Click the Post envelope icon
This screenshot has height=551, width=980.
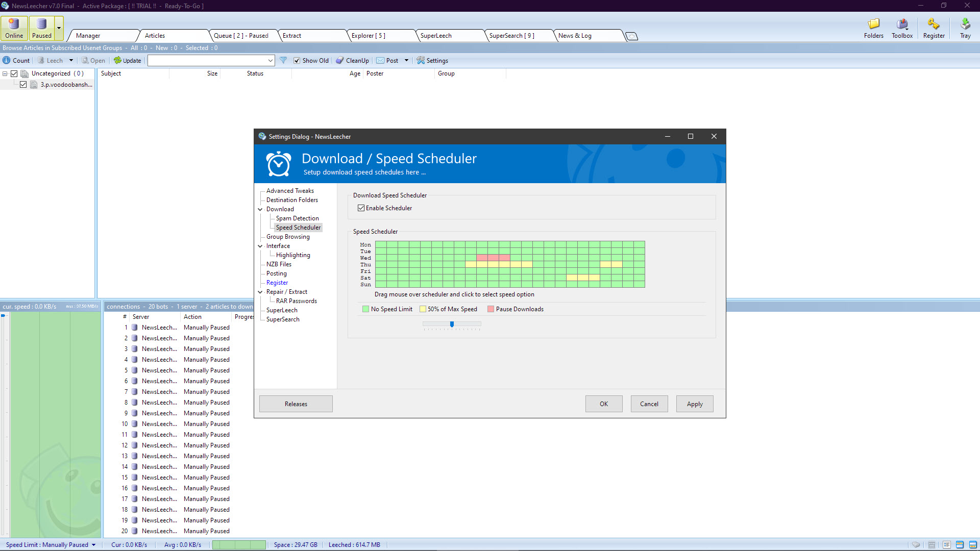point(380,60)
